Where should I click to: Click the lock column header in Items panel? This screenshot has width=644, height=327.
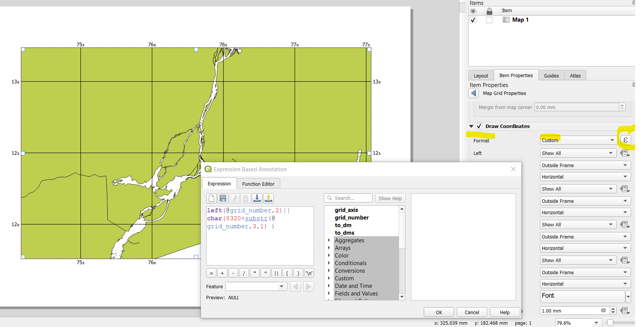point(489,11)
